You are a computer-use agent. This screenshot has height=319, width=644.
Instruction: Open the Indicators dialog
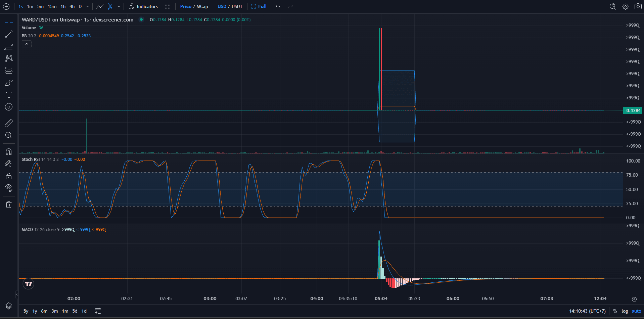coord(143,6)
